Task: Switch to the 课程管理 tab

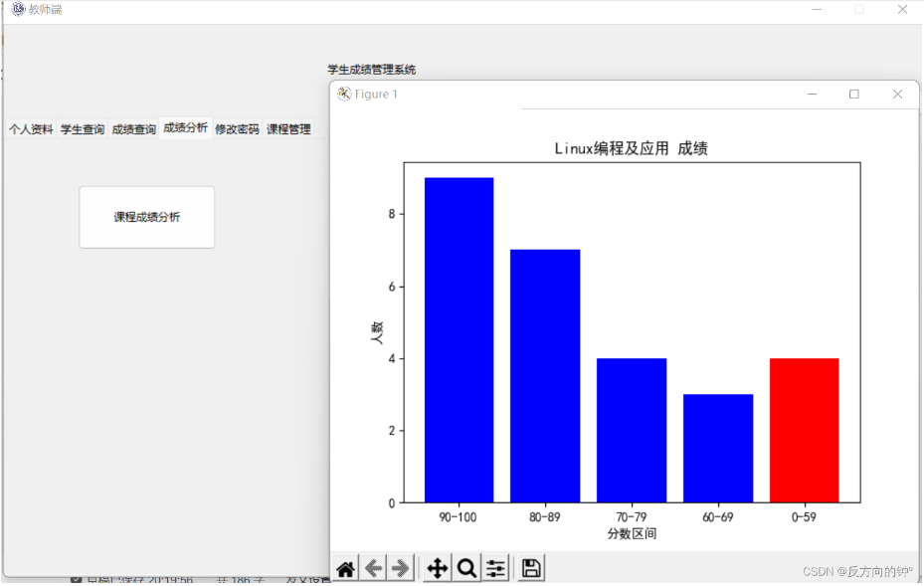Action: pyautogui.click(x=288, y=129)
